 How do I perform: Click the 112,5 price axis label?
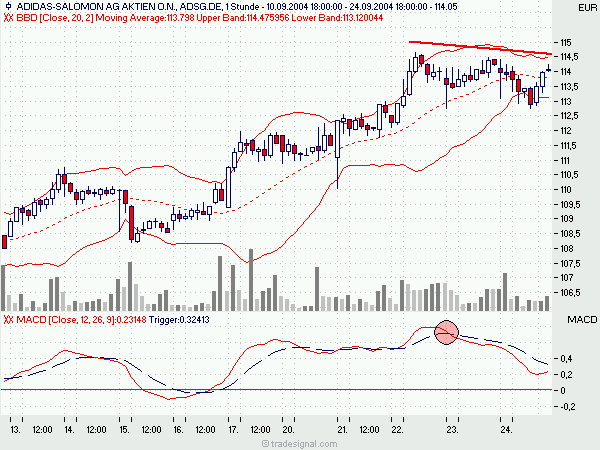coord(569,116)
